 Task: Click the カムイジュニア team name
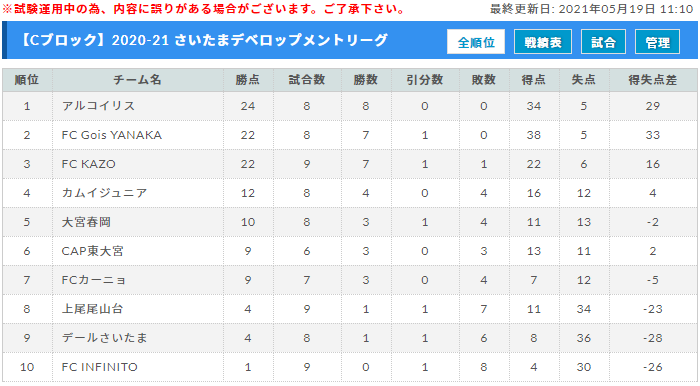(104, 193)
